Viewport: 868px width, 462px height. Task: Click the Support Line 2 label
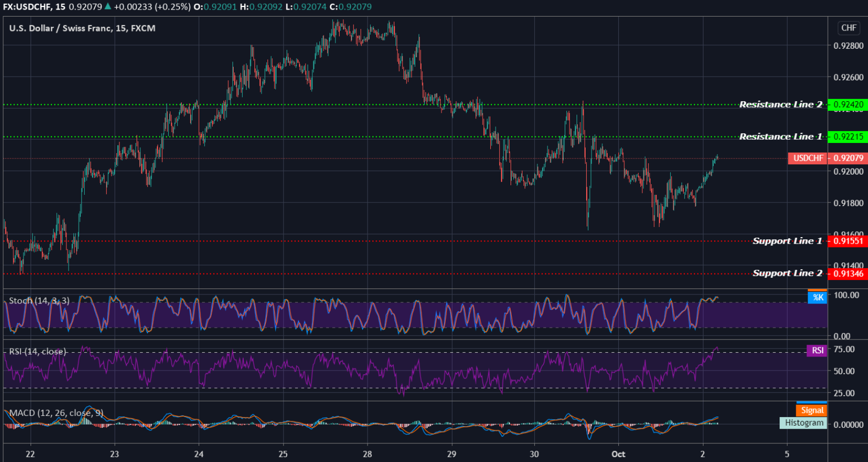pyautogui.click(x=787, y=273)
